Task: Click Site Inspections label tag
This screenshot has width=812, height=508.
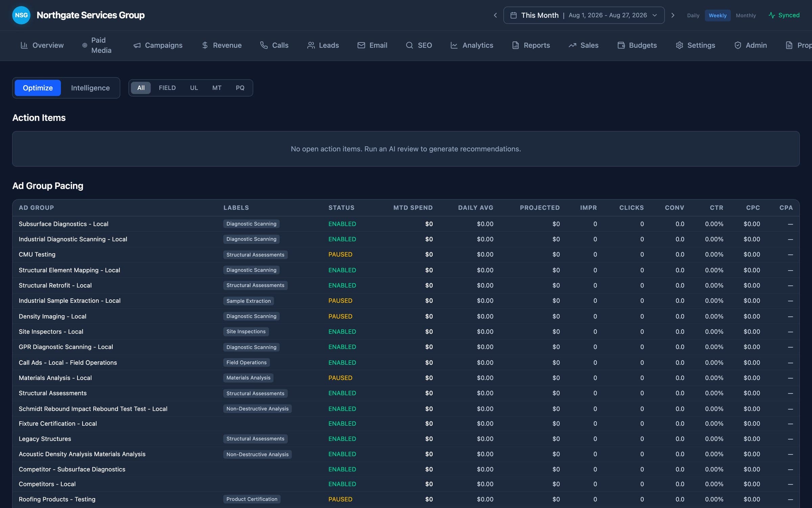Action: pos(246,332)
